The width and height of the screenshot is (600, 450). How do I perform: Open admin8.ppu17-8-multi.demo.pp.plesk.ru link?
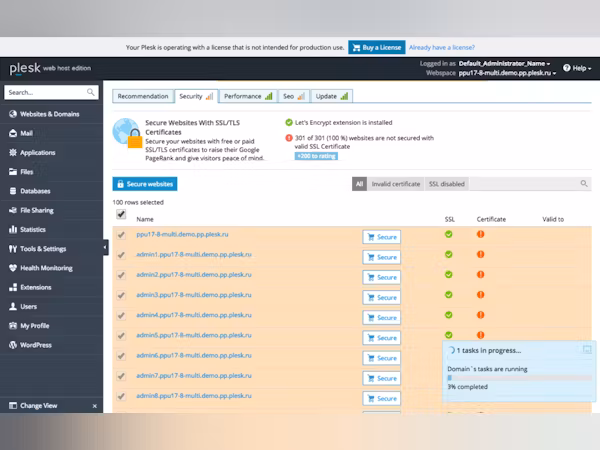pos(194,396)
